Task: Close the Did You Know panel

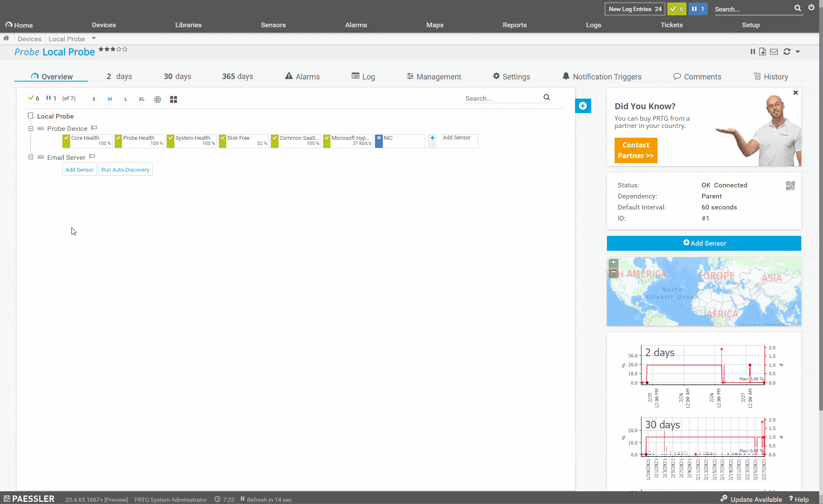Action: pos(795,93)
